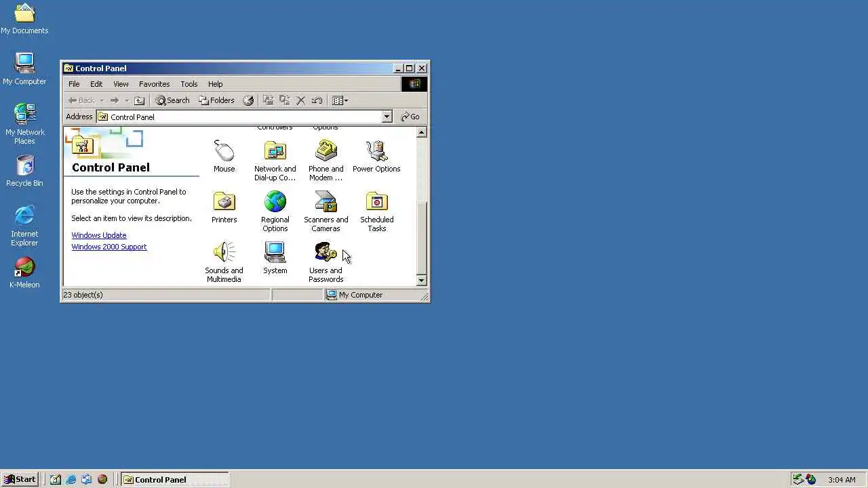Open the Tools menu

point(189,84)
